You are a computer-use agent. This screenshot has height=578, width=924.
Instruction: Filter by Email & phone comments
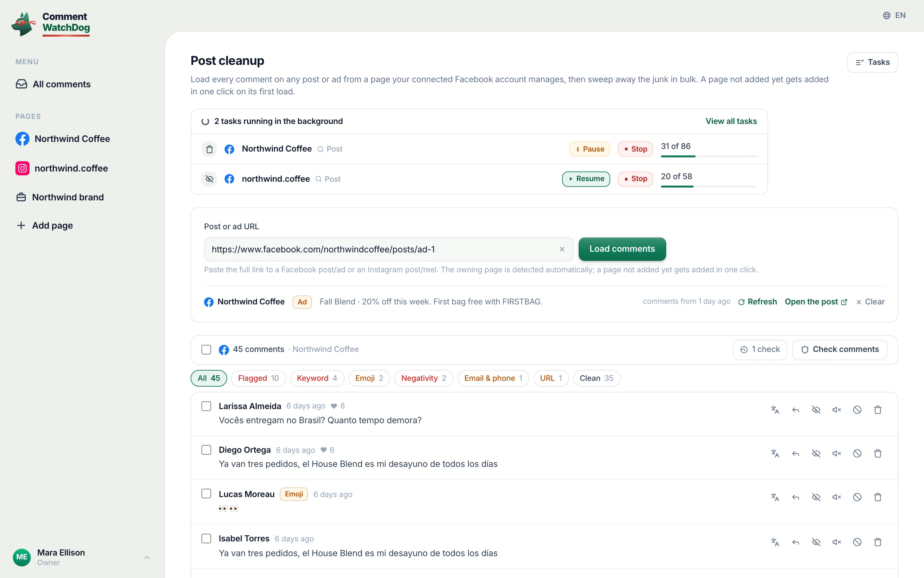(493, 379)
